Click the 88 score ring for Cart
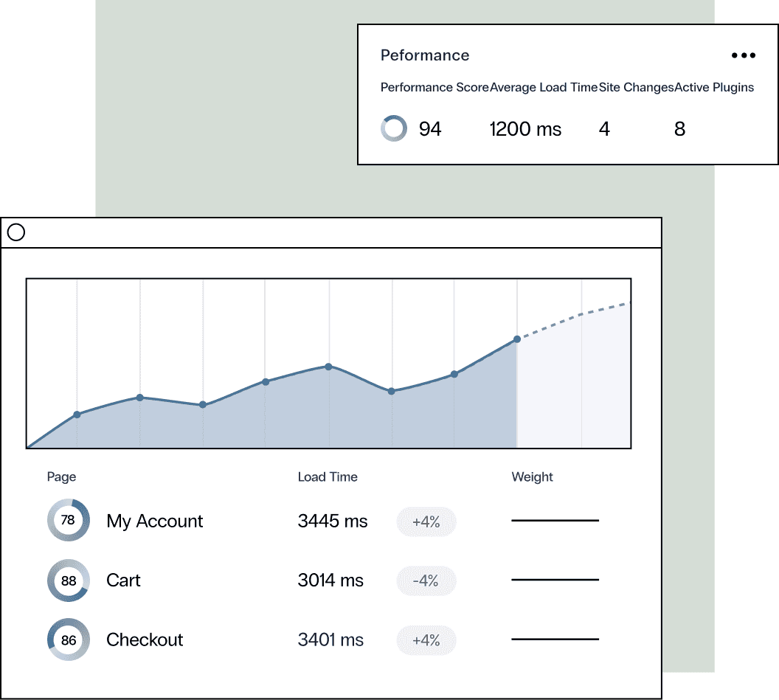Viewport: 779px width, 700px height. tap(69, 581)
